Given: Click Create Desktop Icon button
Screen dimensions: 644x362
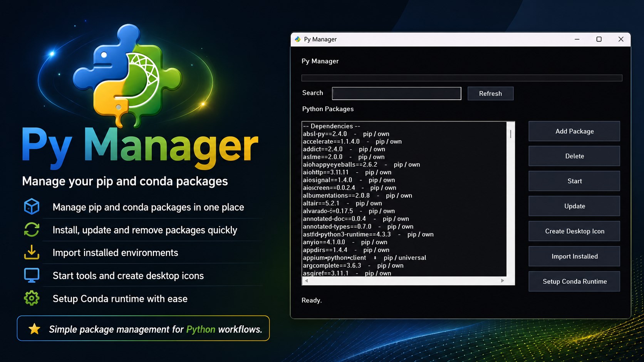Looking at the screenshot, I should point(574,231).
